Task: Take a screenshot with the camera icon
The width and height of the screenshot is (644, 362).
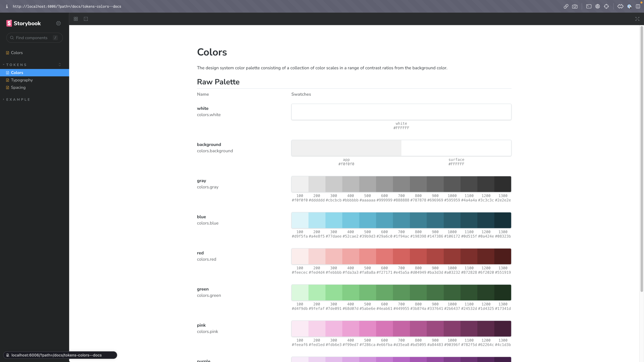Action: point(575,6)
